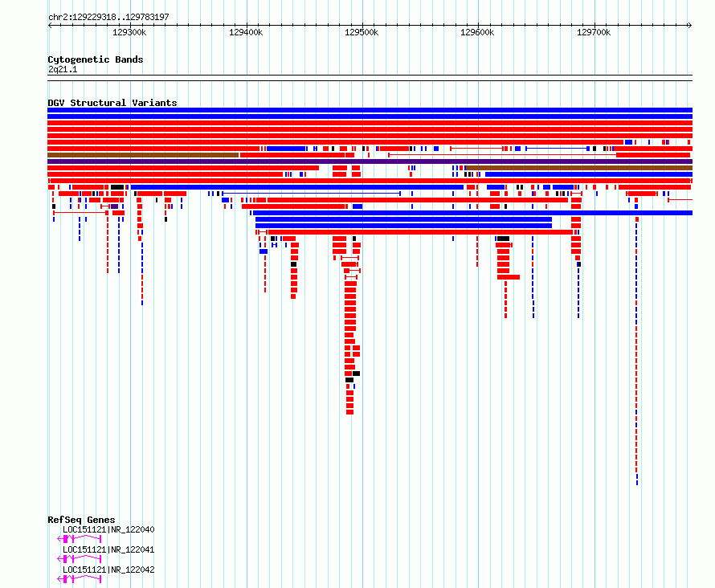Click the ruler's right arrowhead

point(690,25)
